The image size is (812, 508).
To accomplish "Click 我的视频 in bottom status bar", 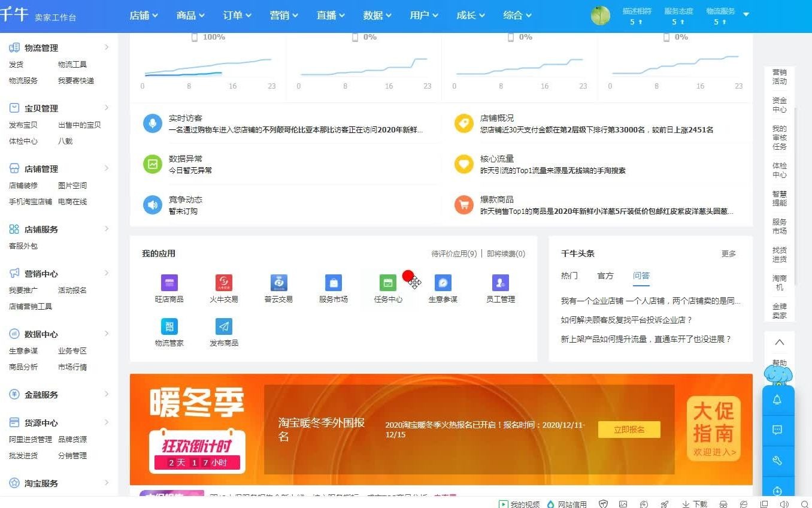I will pyautogui.click(x=520, y=504).
